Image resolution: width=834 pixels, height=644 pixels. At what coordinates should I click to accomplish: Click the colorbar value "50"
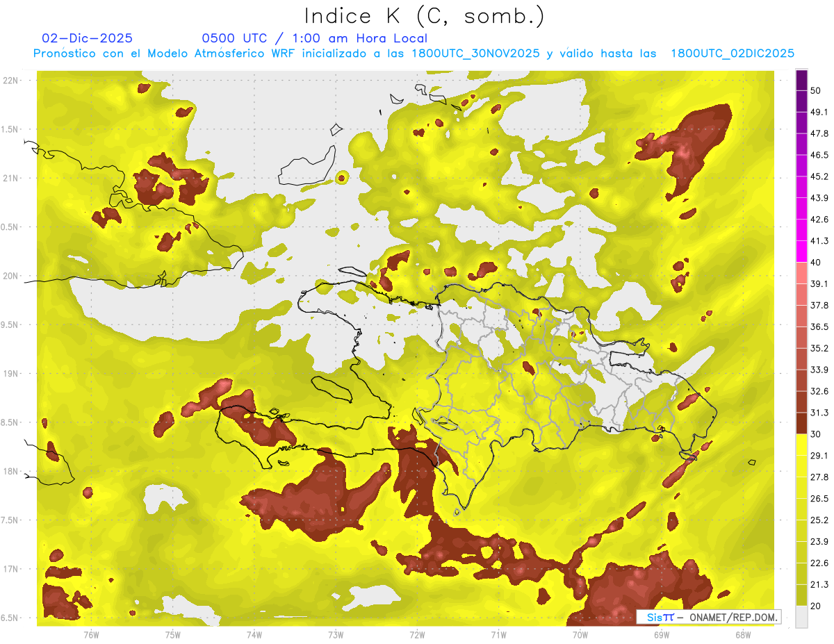pyautogui.click(x=817, y=91)
